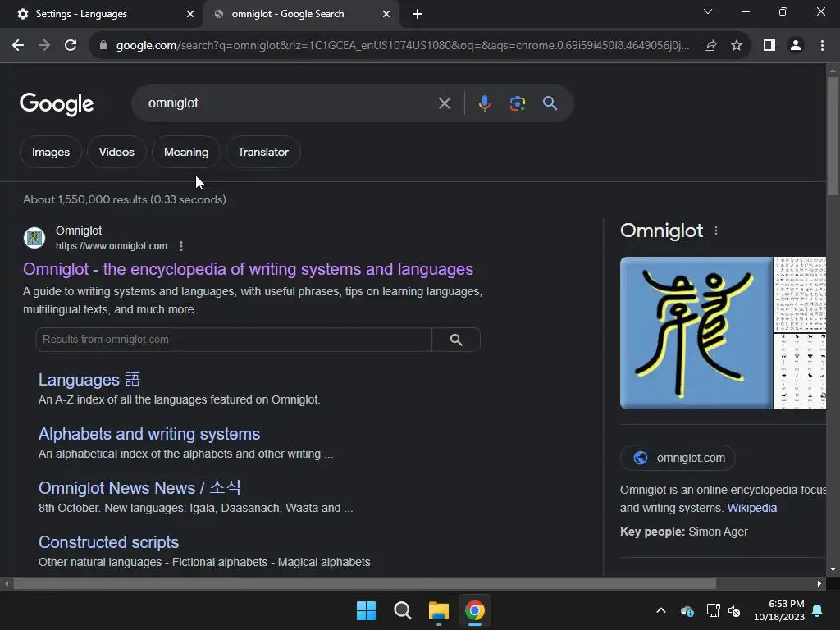Click Results from omniglot.com search field
This screenshot has width=840, height=630.
(x=234, y=339)
